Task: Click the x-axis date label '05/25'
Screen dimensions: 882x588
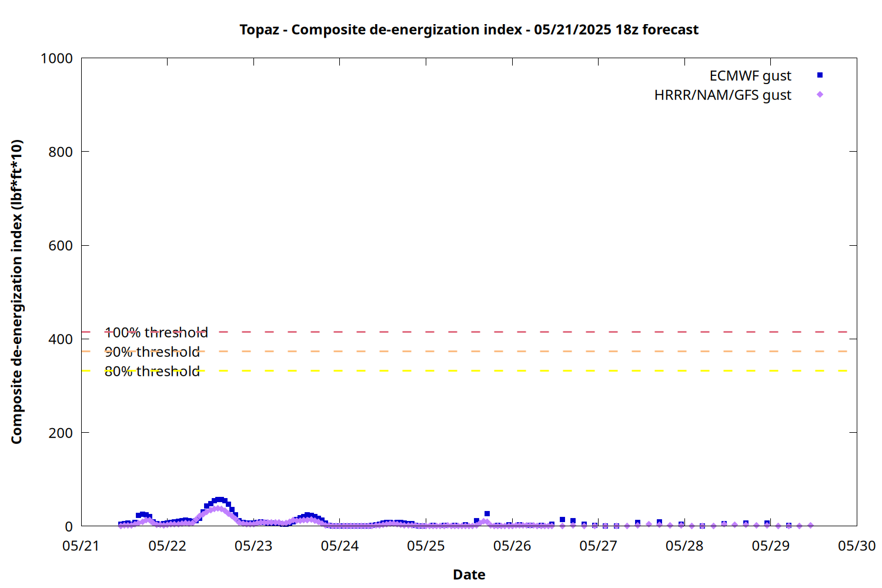Action: click(x=426, y=546)
